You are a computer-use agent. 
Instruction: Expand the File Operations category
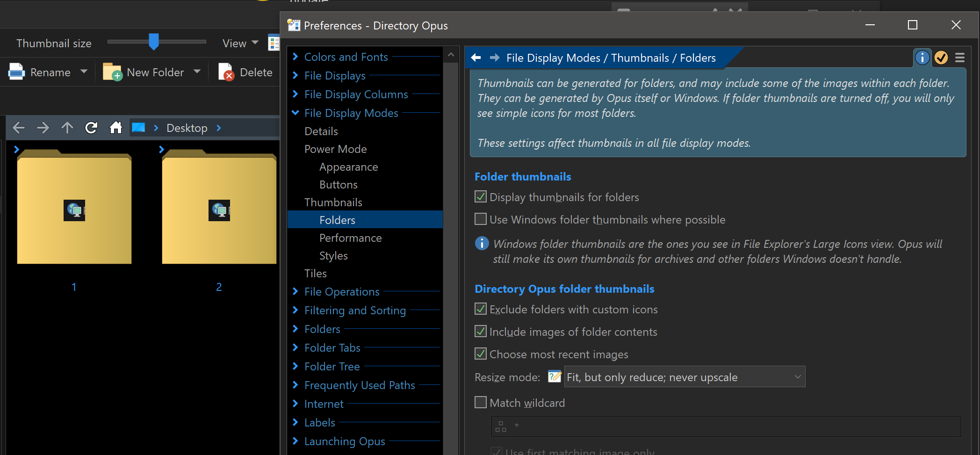click(x=295, y=291)
